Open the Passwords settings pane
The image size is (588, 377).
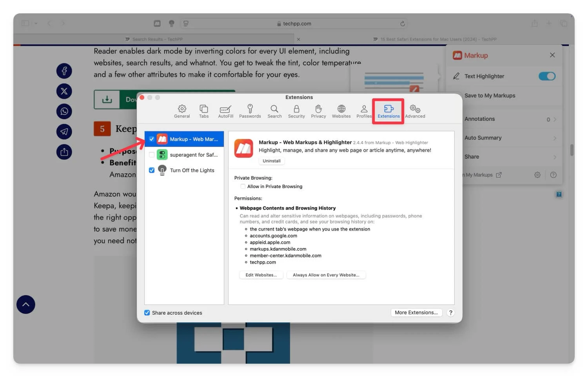tap(250, 111)
